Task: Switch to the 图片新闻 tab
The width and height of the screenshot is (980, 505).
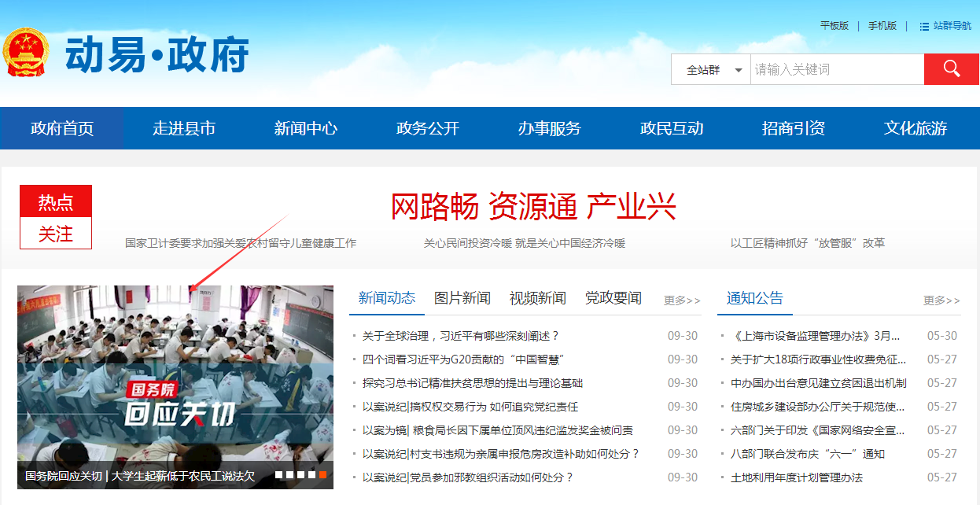Action: coord(462,298)
